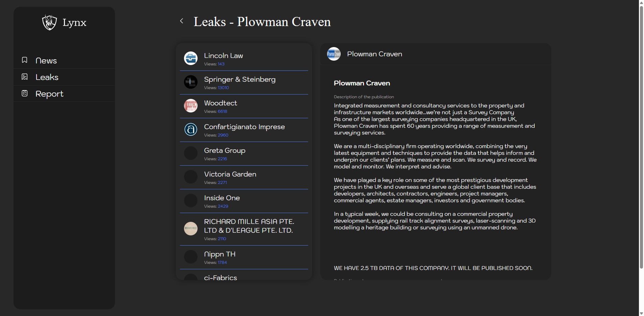Click the Springer & Steinberg avatar icon

click(191, 82)
